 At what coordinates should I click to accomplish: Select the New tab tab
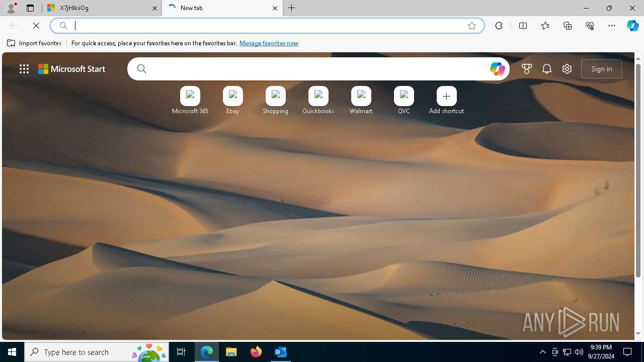click(222, 8)
